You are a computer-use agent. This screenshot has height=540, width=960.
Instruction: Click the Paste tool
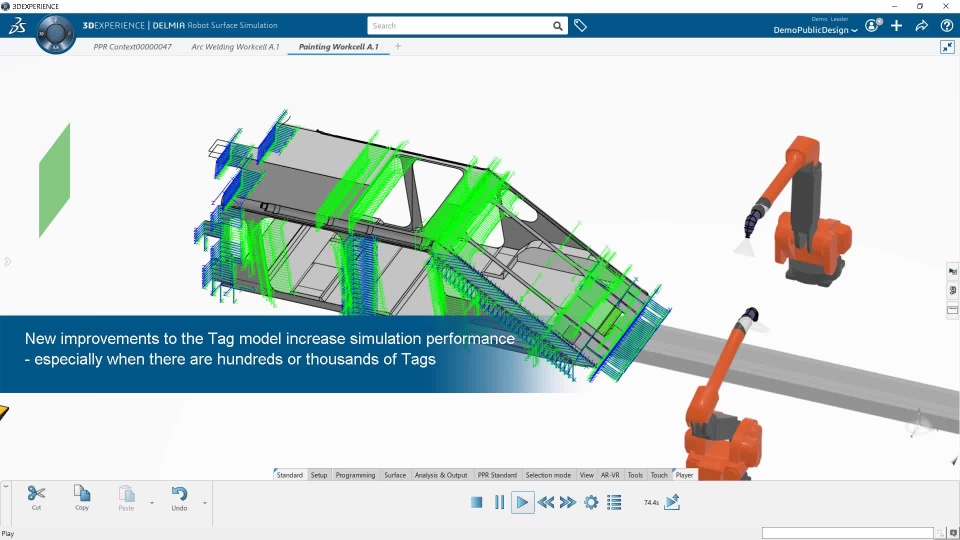126,498
